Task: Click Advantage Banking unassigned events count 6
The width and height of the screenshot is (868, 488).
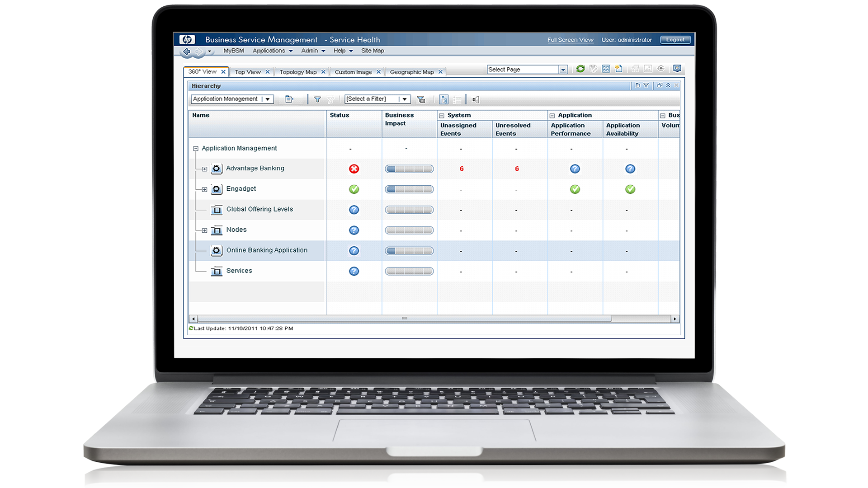Action: 462,169
